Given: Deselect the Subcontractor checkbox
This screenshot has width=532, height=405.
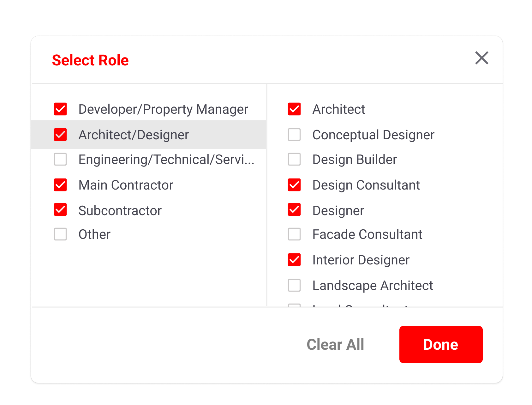Looking at the screenshot, I should [x=60, y=210].
